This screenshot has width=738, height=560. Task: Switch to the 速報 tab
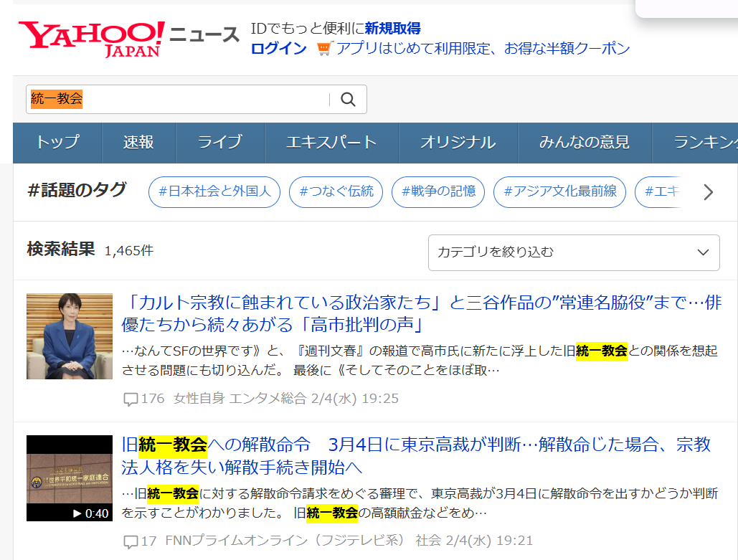pyautogui.click(x=138, y=143)
